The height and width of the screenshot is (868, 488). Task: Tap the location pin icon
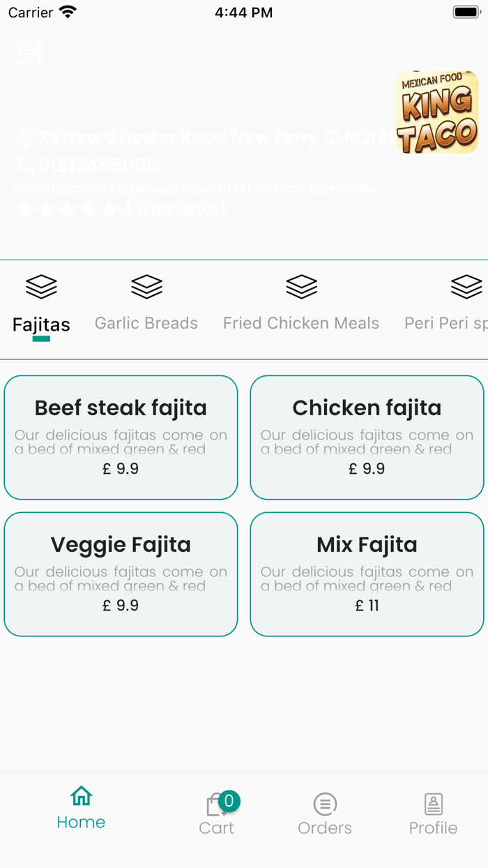click(x=26, y=137)
